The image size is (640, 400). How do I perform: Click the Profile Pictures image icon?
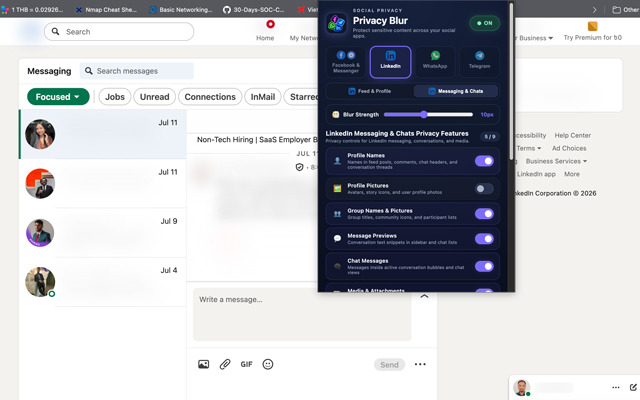pos(337,189)
